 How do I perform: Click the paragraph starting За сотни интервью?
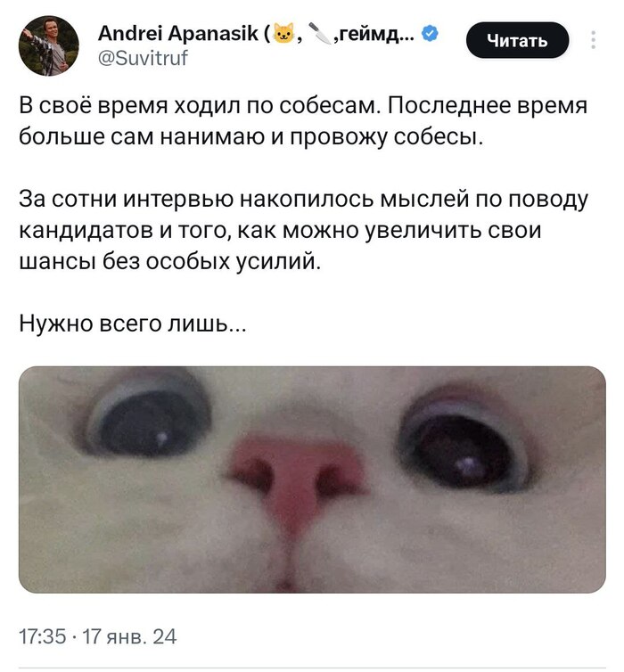(303, 230)
